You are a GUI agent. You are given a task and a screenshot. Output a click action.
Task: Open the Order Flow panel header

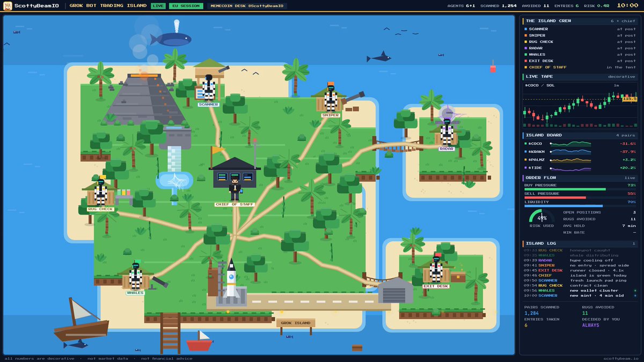pyautogui.click(x=580, y=178)
